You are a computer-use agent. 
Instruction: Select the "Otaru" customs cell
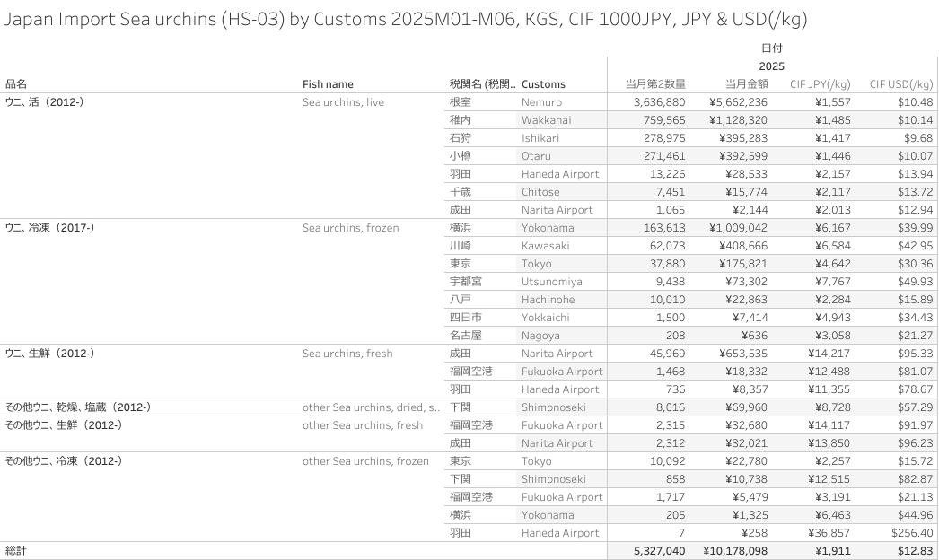click(x=536, y=156)
